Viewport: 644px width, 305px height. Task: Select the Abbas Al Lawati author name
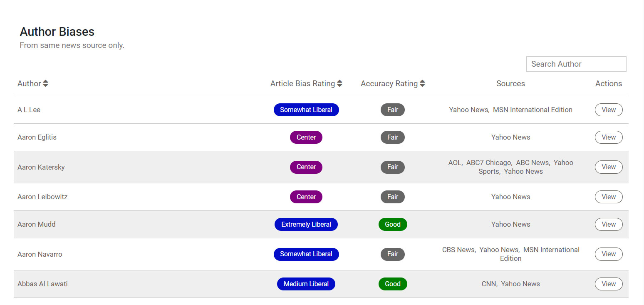[x=42, y=284]
